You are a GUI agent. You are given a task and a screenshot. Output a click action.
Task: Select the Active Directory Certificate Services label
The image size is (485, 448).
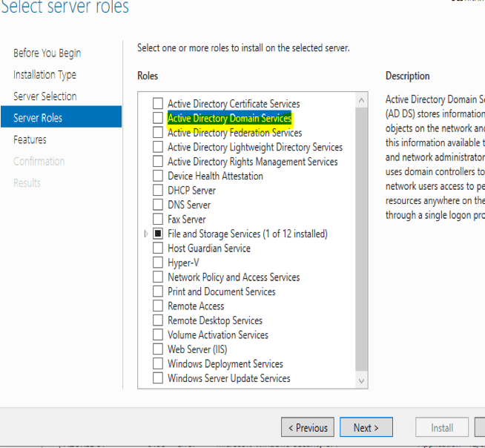click(234, 104)
